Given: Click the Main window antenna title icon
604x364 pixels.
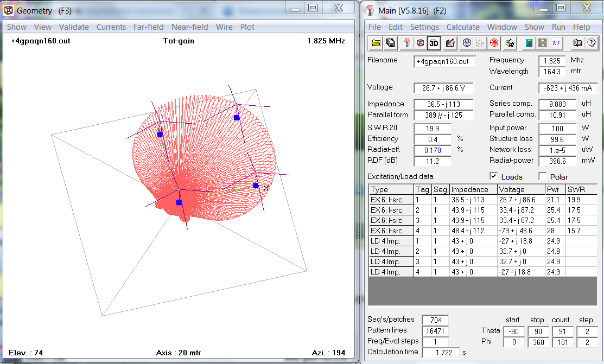Looking at the screenshot, I should 370,10.
